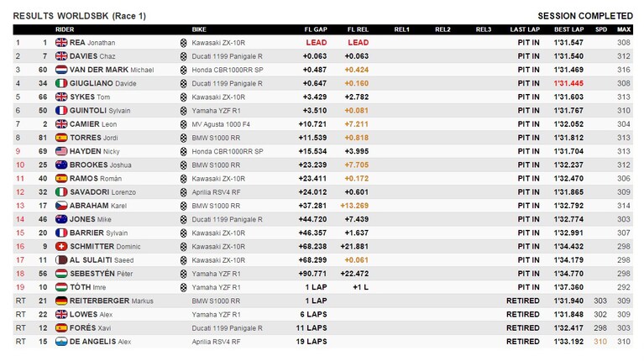Click the red fastest lap time 1'31.445
This screenshot has width=644, height=361.
click(x=568, y=83)
